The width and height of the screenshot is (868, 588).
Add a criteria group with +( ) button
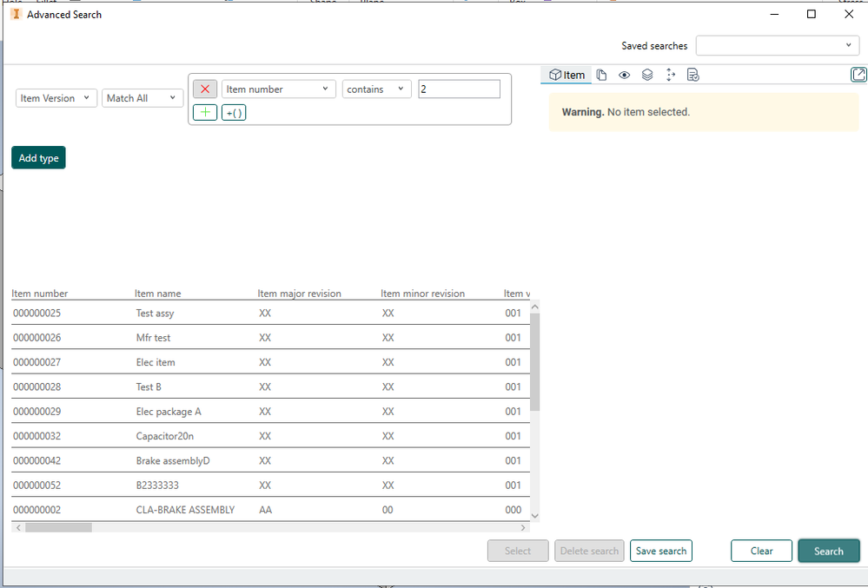click(234, 113)
